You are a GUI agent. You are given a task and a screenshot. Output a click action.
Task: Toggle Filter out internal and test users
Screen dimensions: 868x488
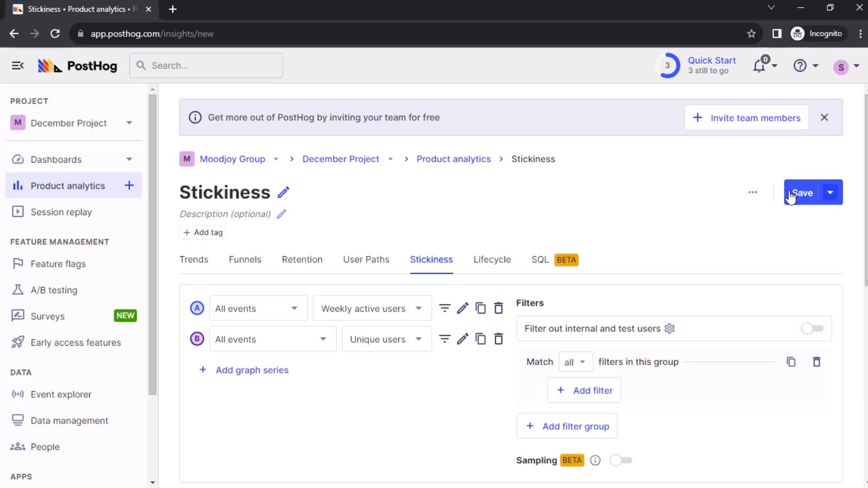(x=812, y=328)
